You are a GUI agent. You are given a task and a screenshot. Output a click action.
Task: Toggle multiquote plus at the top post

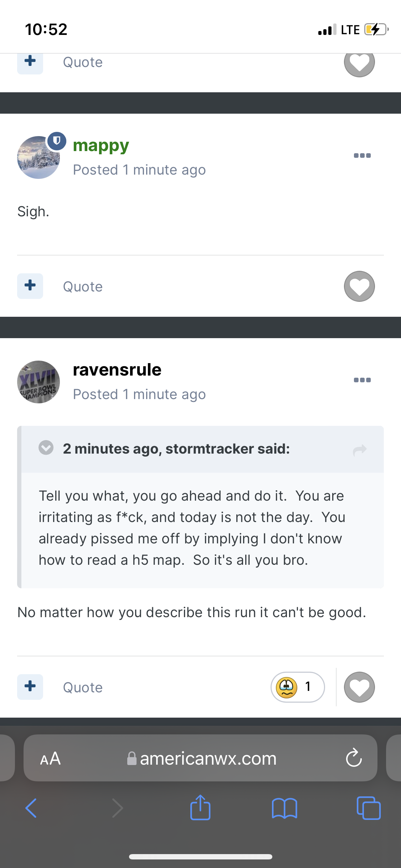[x=30, y=63]
